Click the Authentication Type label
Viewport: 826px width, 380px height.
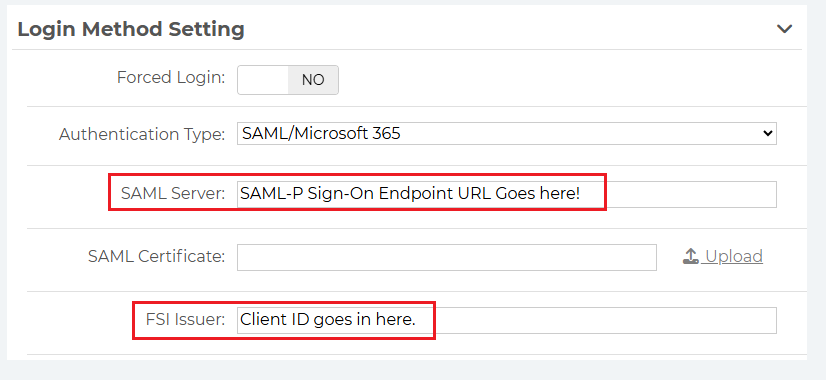[x=142, y=134]
